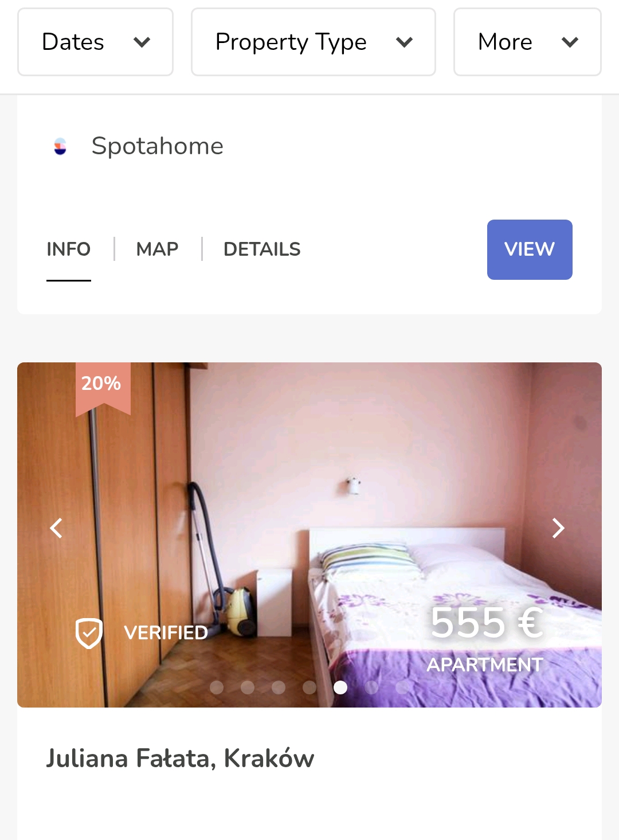Go to previous photo with left arrow
Viewport: 619px width, 840px height.
point(56,528)
